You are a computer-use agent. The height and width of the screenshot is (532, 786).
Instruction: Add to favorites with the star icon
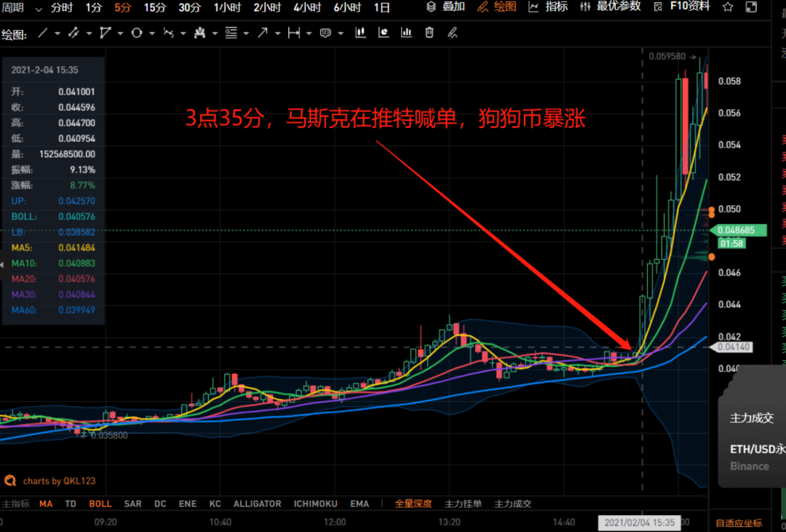(728, 7)
